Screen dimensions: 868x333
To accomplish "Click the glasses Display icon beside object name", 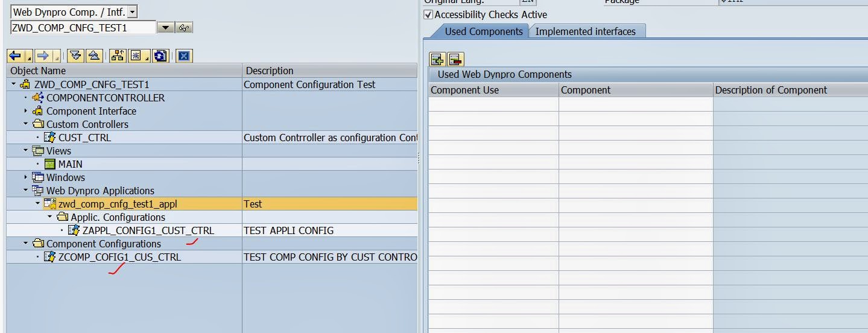I will coord(185,28).
